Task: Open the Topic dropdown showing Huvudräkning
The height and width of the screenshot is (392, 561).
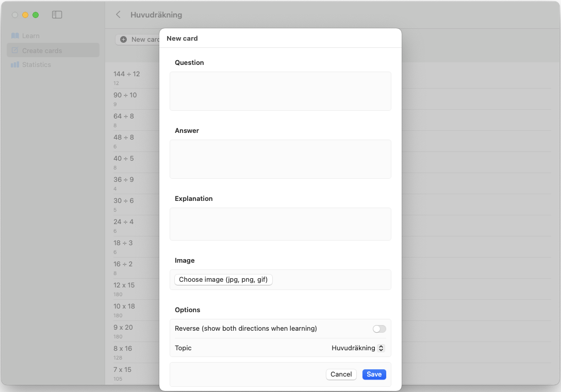Action: [358, 348]
